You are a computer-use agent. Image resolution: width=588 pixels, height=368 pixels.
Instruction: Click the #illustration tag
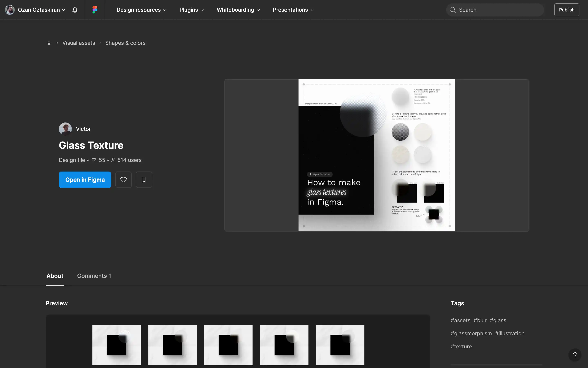coord(510,333)
